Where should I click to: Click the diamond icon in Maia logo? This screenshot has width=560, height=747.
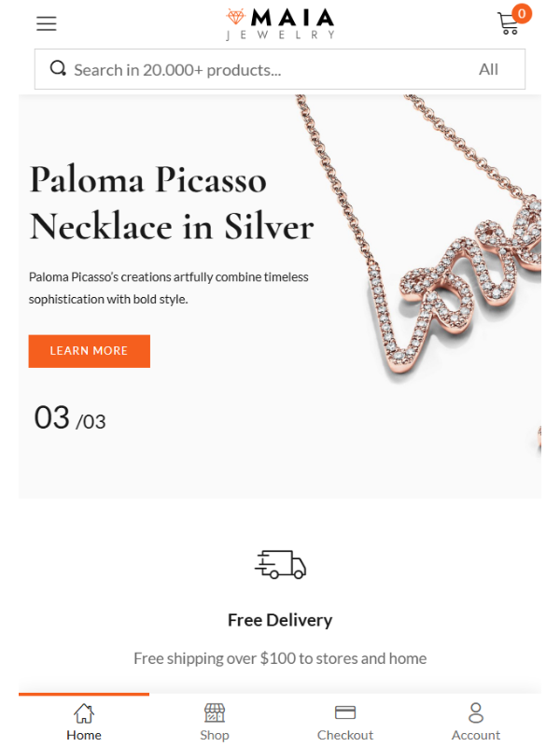pyautogui.click(x=236, y=17)
